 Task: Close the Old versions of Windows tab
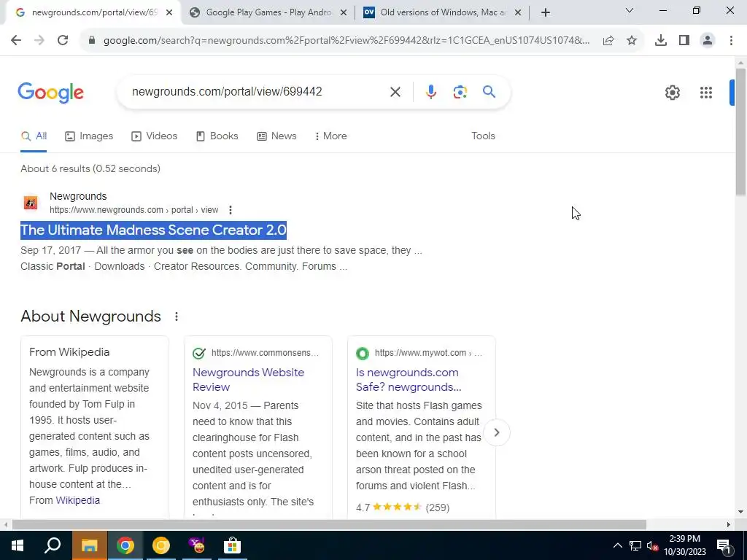pyautogui.click(x=518, y=13)
